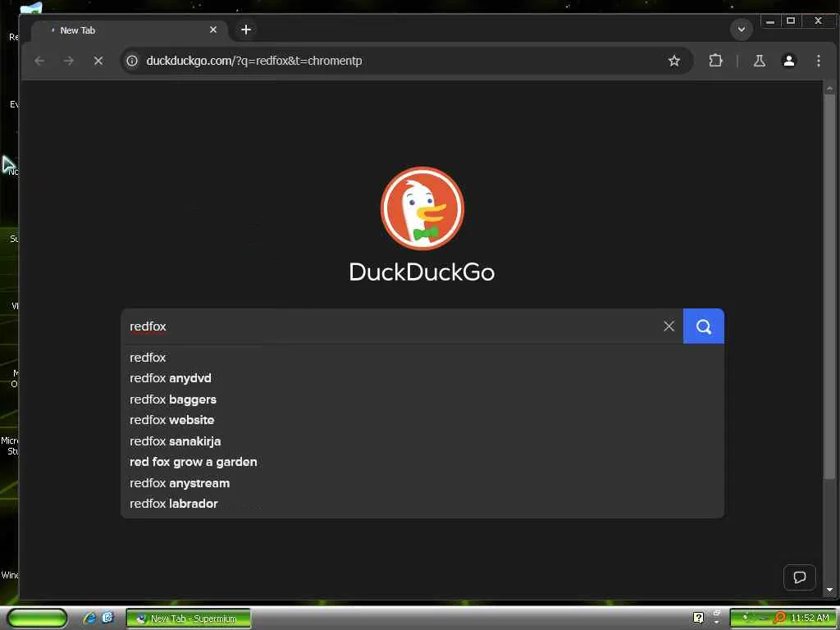Viewport: 840px width, 630px height.
Task: Click the DuckDuckGo wordmark text
Action: (422, 272)
